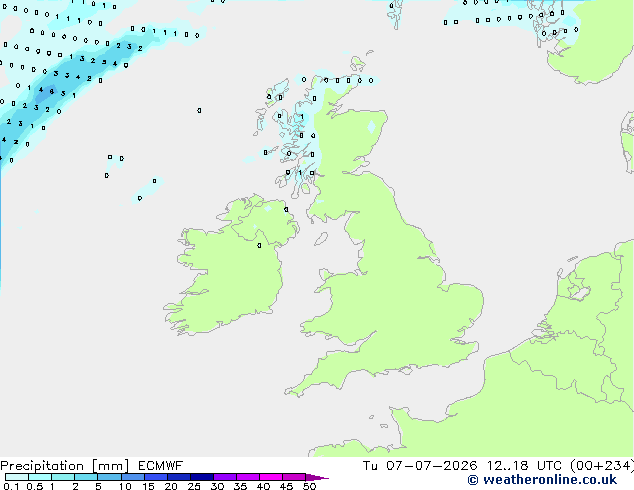Viewport: 634px width, 490px height.
Task: Pick the 45–50 mm legend swatch
Action: click(x=294, y=477)
